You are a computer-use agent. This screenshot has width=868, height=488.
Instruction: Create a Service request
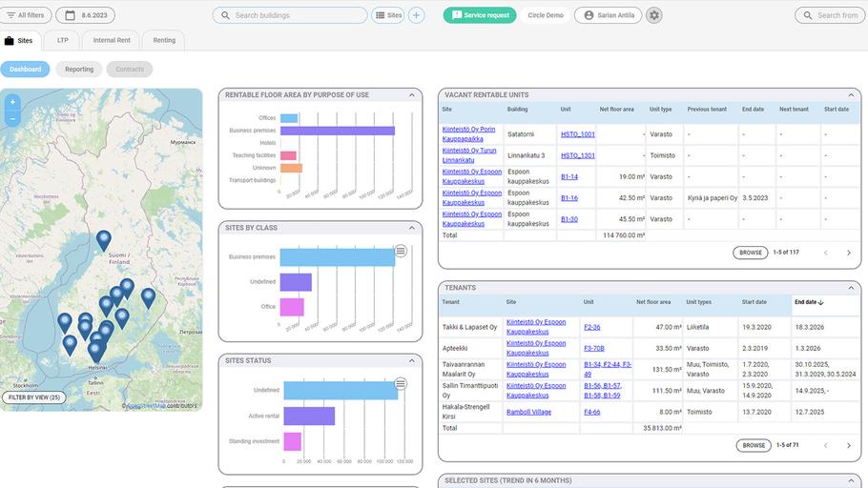click(480, 15)
